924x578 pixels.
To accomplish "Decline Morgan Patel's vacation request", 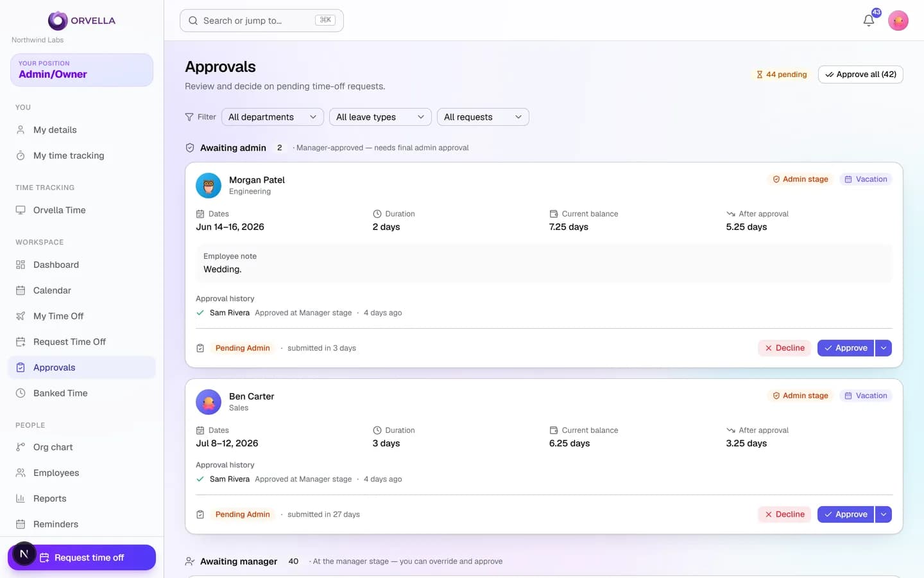I will [784, 348].
